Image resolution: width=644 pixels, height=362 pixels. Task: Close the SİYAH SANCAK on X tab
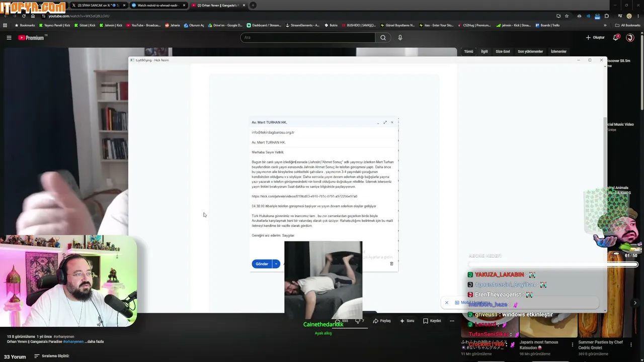[x=124, y=6]
